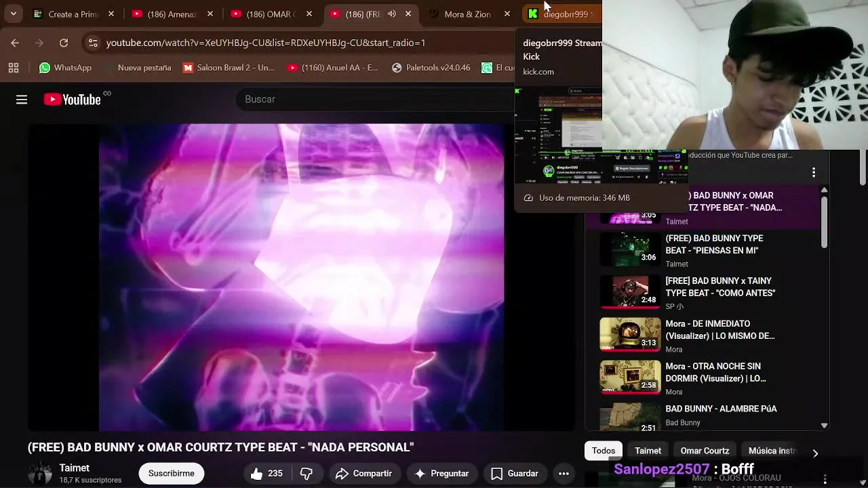Select the Todos filter chip

click(x=604, y=451)
